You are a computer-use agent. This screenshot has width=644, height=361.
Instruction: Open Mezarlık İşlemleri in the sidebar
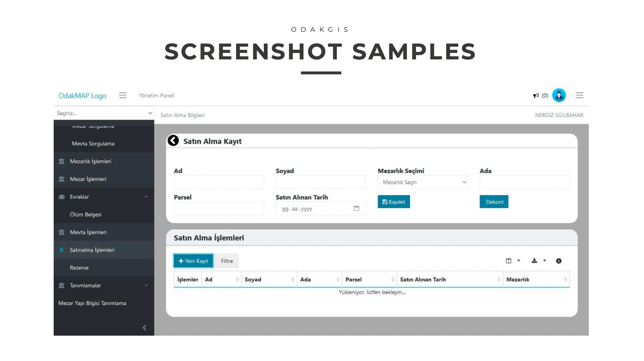91,161
